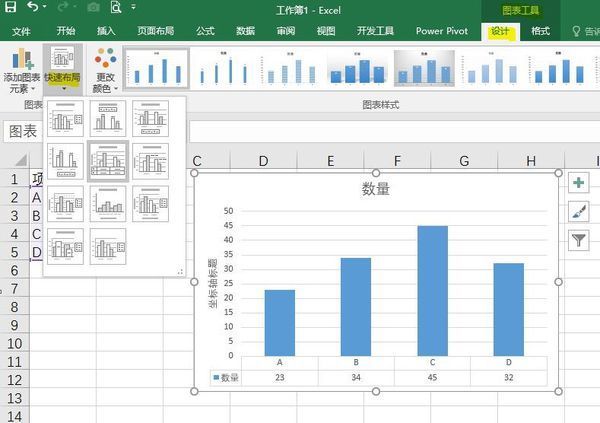600x423 pixels.
Task: Select the 设计 chart tools tab
Action: 501,31
